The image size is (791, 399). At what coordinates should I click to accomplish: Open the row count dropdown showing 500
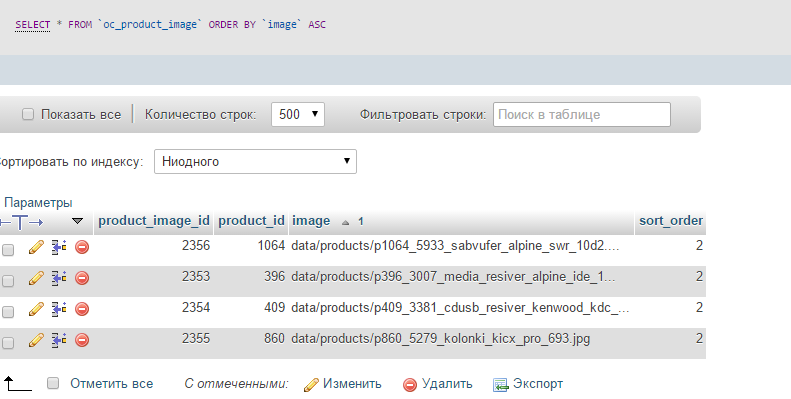tap(298, 115)
